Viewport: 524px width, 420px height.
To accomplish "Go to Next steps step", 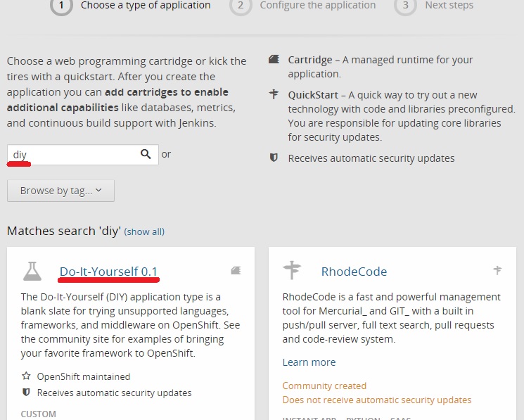I will click(449, 6).
